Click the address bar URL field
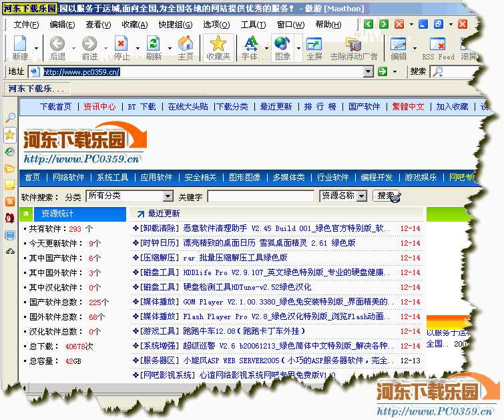Image resolution: width=504 pixels, height=420 pixels. [202, 71]
